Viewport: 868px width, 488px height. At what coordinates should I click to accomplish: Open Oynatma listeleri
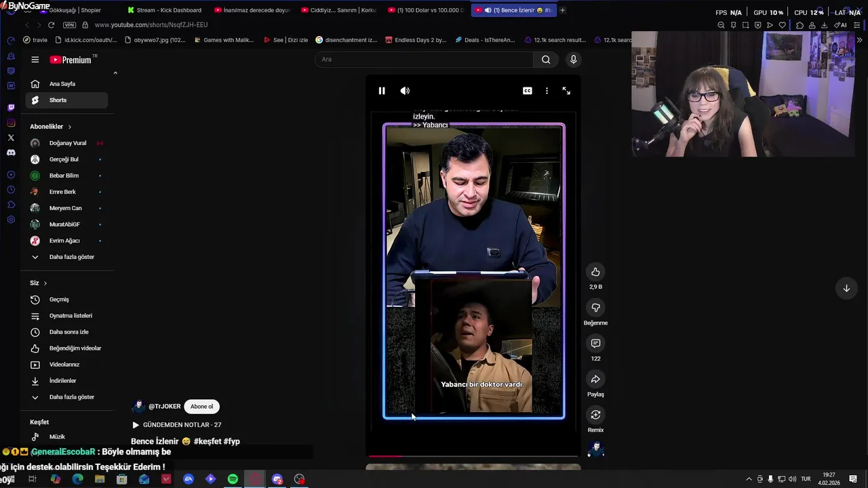click(66, 316)
